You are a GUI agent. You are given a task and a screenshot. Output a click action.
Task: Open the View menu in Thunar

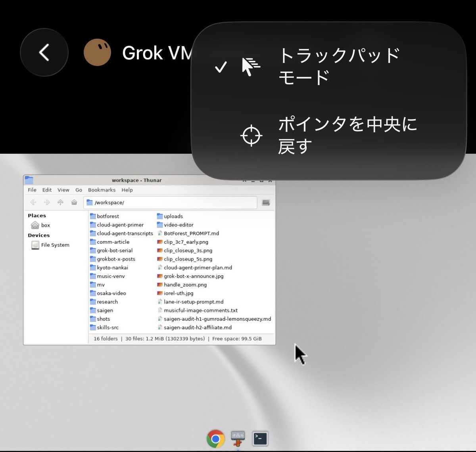pos(63,190)
